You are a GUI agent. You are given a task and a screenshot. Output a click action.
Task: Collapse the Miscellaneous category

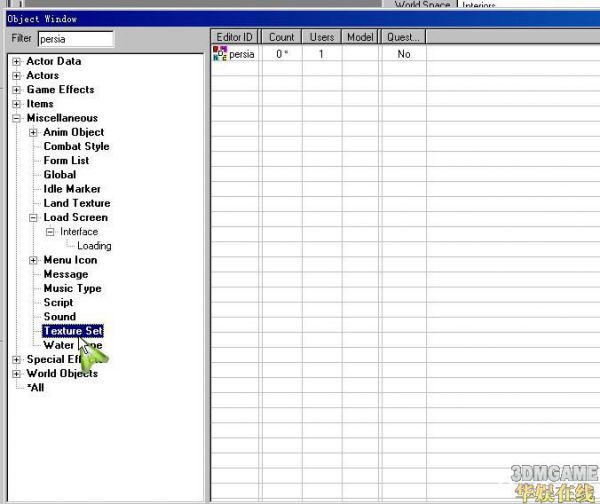point(16,118)
